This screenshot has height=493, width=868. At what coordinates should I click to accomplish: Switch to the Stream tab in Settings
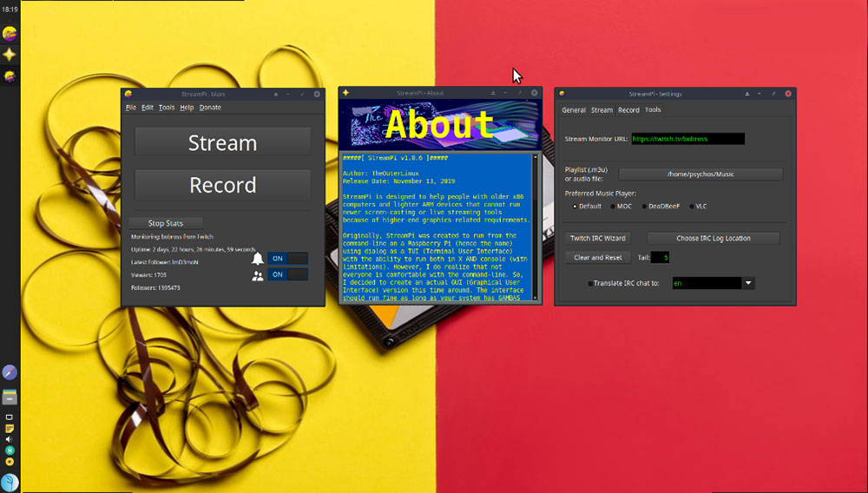point(602,110)
